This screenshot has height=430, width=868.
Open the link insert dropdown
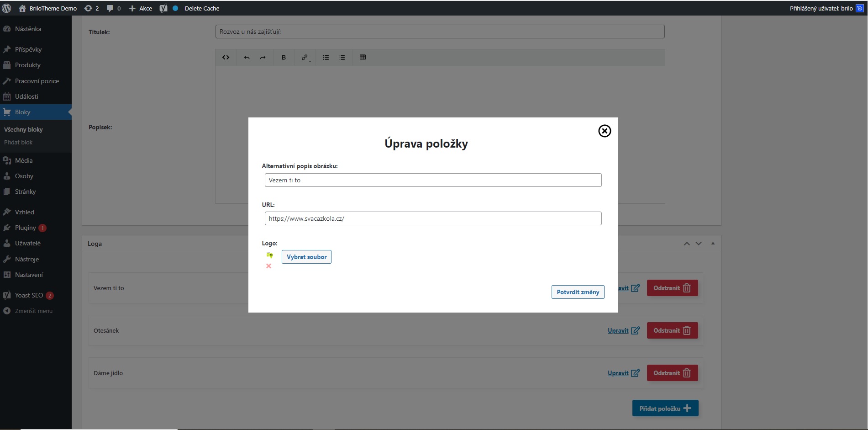pos(305,58)
